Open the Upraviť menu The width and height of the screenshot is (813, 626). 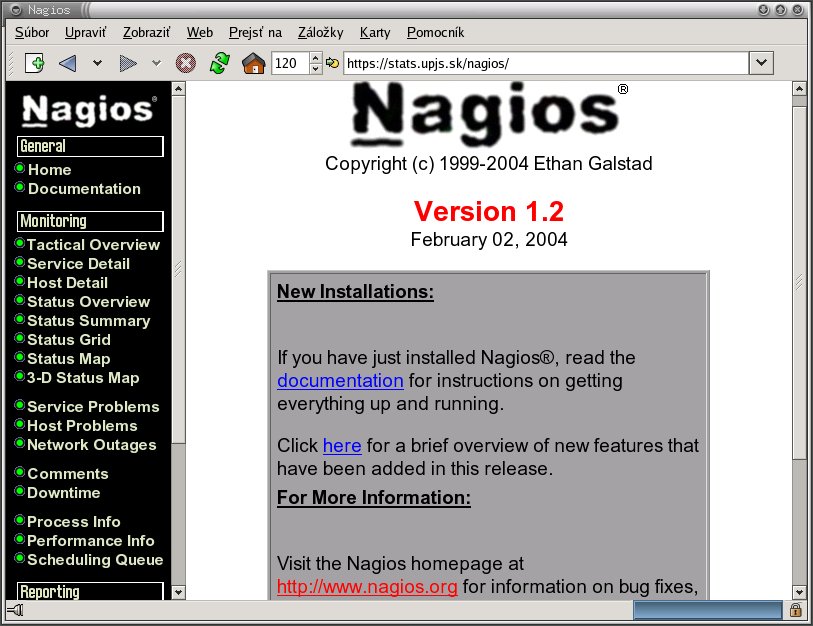click(86, 33)
